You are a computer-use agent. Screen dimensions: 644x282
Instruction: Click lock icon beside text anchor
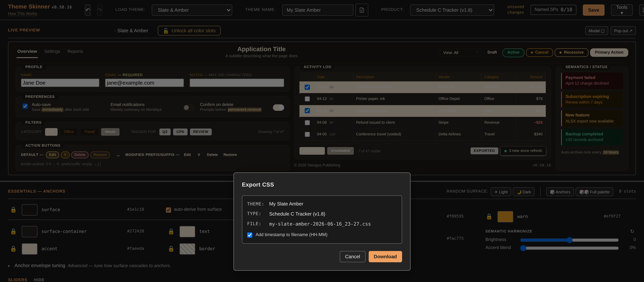pos(171,231)
